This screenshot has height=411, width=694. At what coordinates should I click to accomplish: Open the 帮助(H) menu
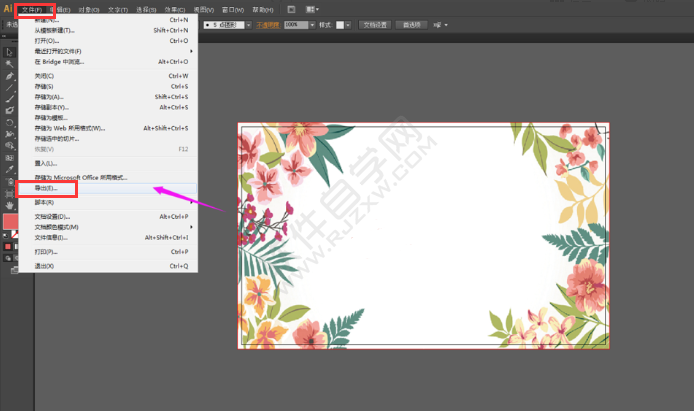(x=263, y=8)
